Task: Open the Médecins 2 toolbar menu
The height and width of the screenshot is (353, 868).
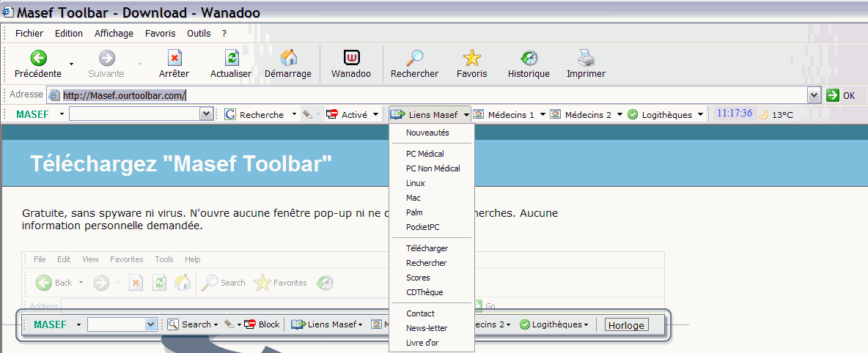Action: [x=581, y=114]
